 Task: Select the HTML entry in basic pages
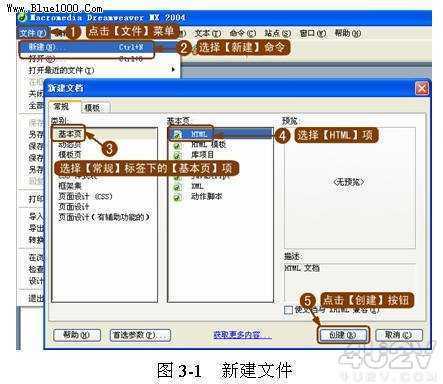[199, 134]
